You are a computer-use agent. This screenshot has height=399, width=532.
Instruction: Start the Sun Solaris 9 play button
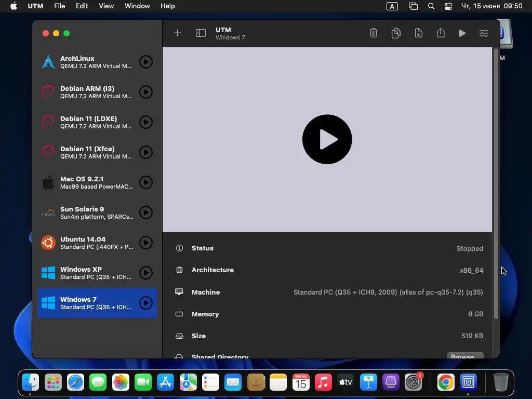146,212
